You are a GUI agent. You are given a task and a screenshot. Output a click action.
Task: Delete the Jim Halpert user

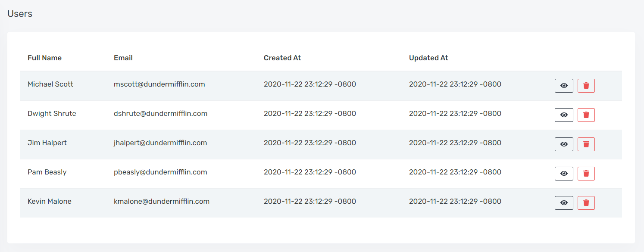click(x=586, y=144)
